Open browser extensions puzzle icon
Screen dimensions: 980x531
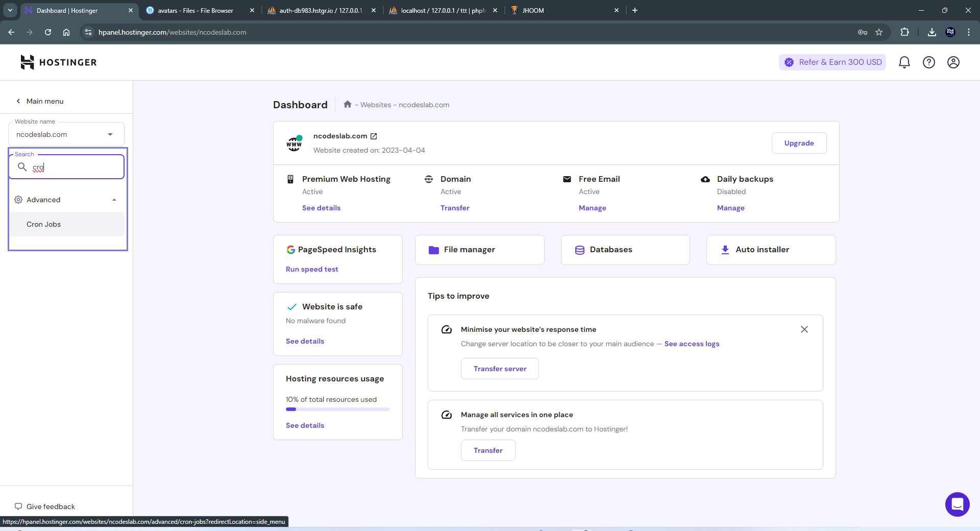pyautogui.click(x=904, y=32)
